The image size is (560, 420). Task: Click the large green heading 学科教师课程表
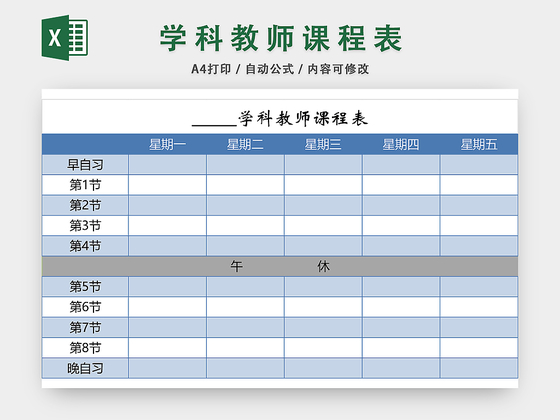click(281, 38)
